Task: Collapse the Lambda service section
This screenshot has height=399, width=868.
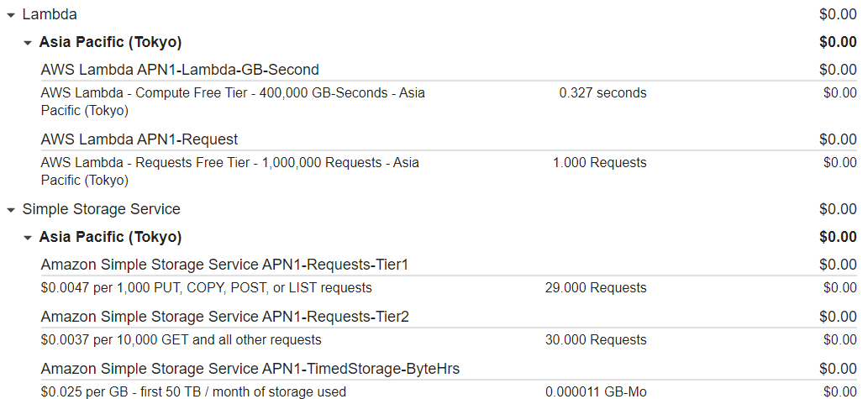Action: tap(11, 15)
